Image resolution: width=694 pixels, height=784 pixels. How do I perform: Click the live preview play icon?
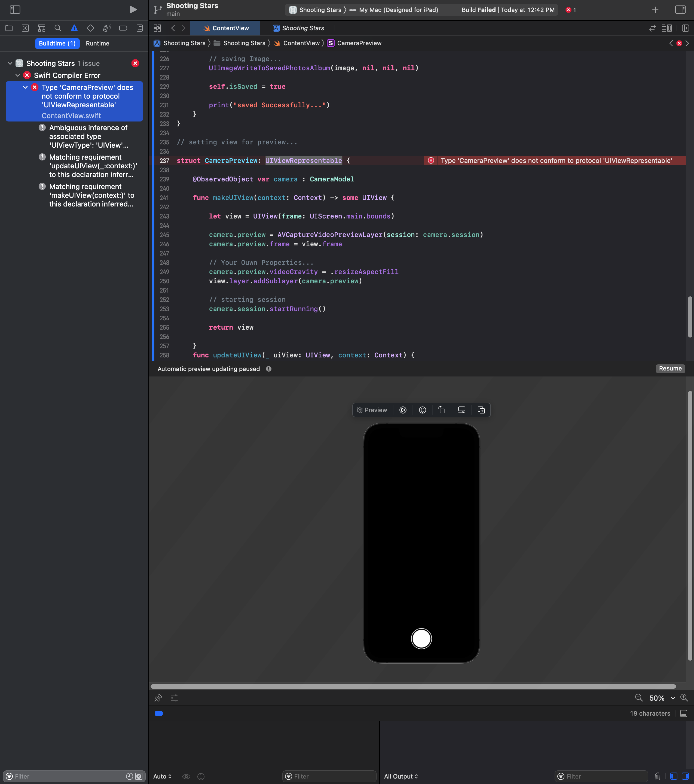click(x=403, y=410)
